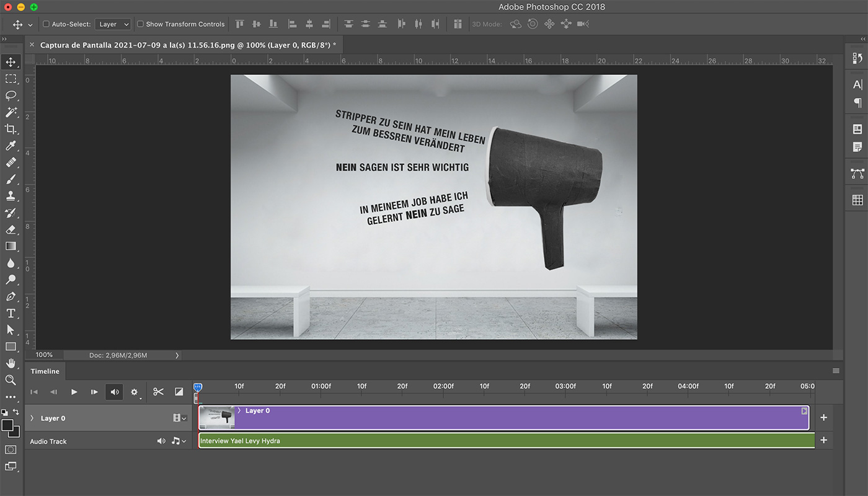The image size is (868, 496).
Task: Switch to the Timeline panel tab
Action: [x=45, y=371]
